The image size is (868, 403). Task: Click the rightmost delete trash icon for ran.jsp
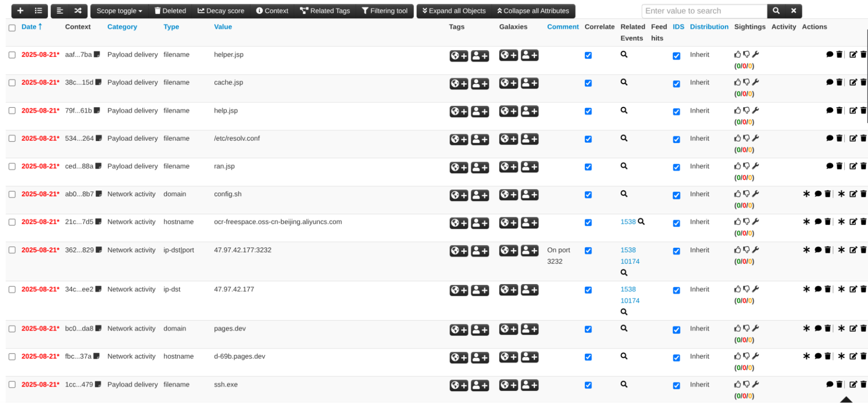click(863, 166)
